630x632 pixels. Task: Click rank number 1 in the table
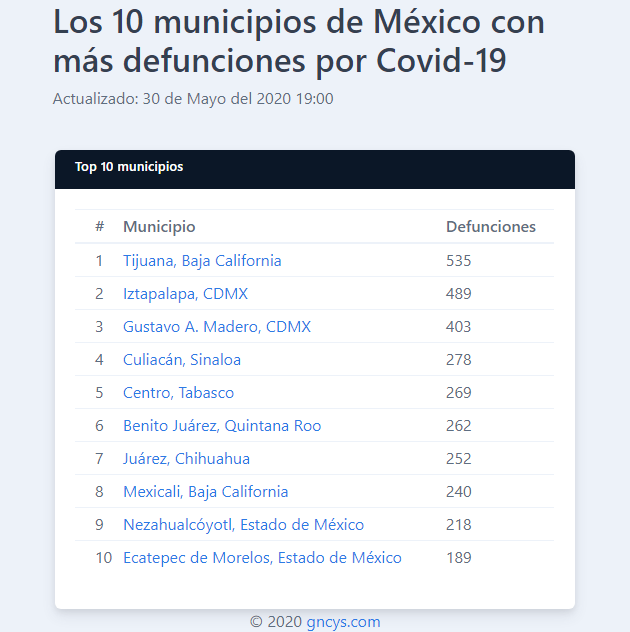tap(99, 261)
